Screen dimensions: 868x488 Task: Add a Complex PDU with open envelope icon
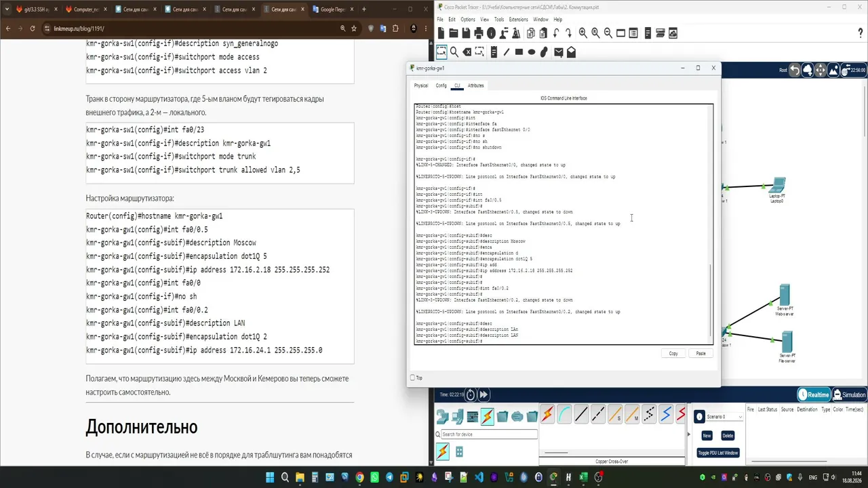(x=571, y=52)
